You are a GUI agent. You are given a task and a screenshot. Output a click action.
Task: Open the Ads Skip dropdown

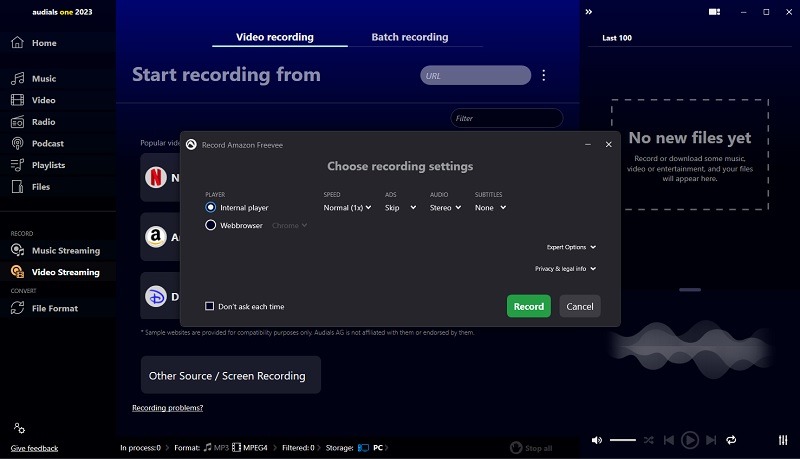401,208
